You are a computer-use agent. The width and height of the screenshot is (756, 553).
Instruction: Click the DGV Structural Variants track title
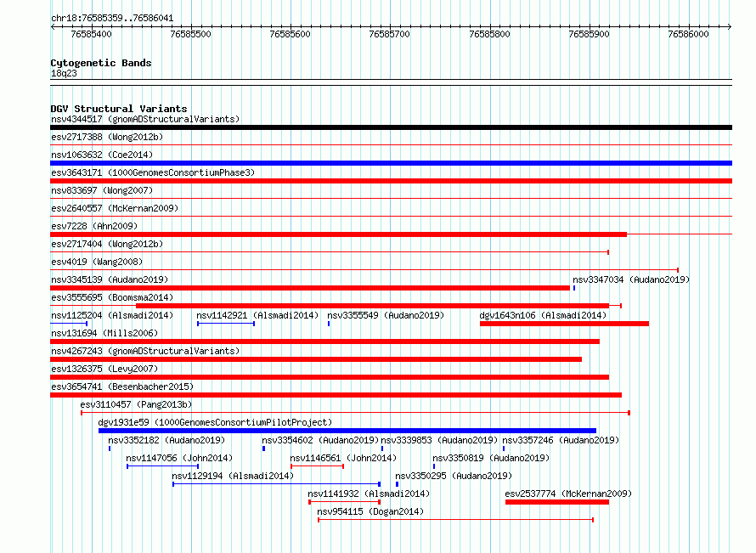pos(119,109)
